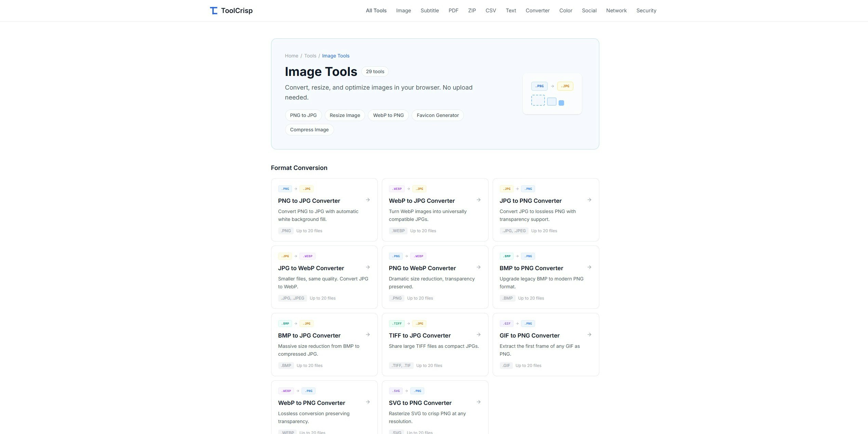Click the arrow icon on WebP to JPG Converter card
Image resolution: width=868 pixels, height=434 pixels.
(x=479, y=200)
